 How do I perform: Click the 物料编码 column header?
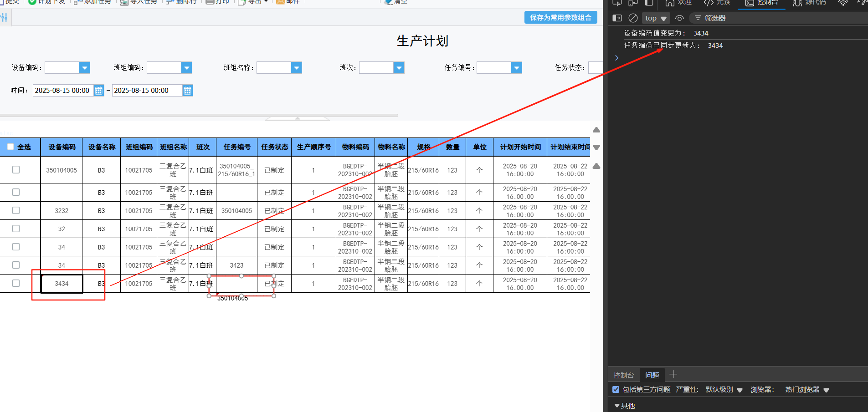(355, 147)
